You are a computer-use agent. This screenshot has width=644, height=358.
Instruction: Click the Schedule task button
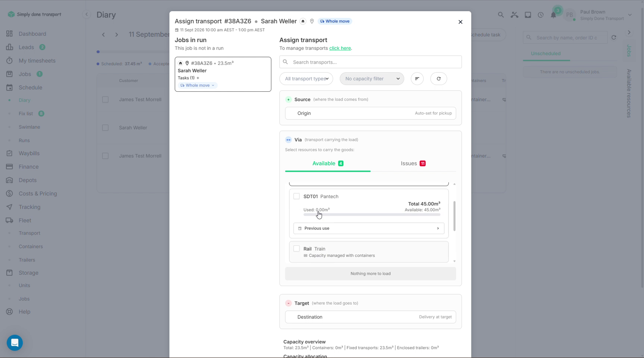click(487, 35)
